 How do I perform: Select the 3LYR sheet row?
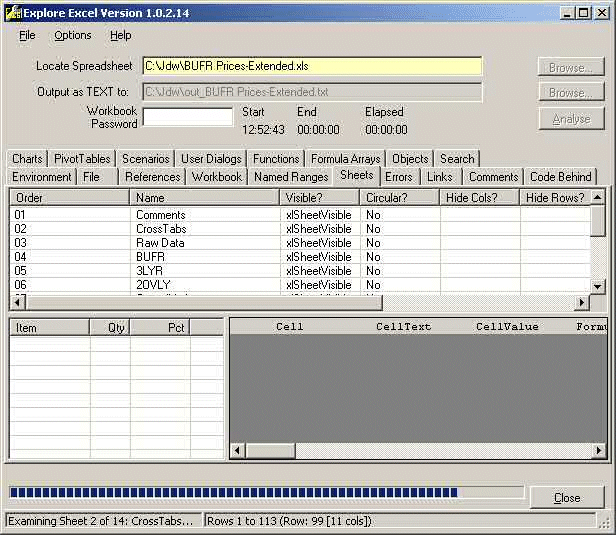pos(300,271)
